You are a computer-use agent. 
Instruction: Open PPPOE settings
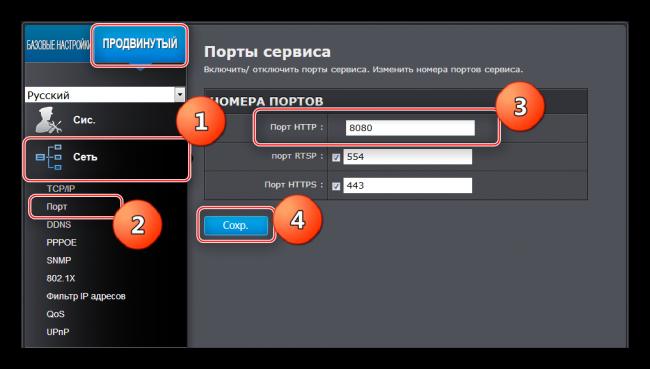click(x=61, y=243)
